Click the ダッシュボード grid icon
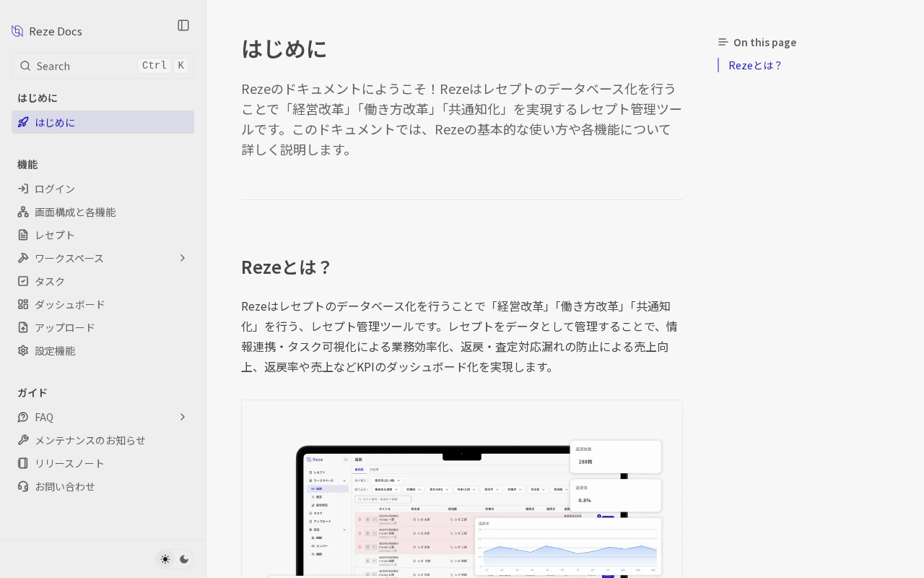Viewport: 924px width, 578px height. coord(23,304)
